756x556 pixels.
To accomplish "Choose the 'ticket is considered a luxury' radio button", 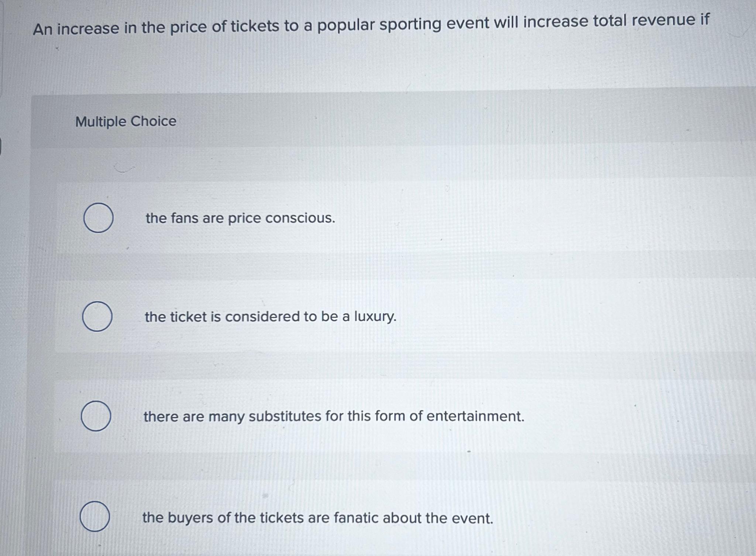I will click(x=97, y=317).
